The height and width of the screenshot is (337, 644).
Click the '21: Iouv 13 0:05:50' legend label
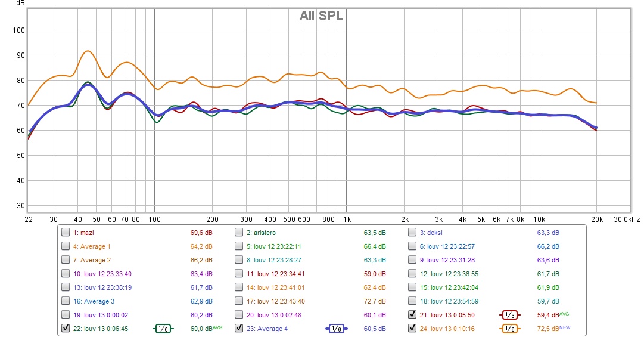click(447, 315)
